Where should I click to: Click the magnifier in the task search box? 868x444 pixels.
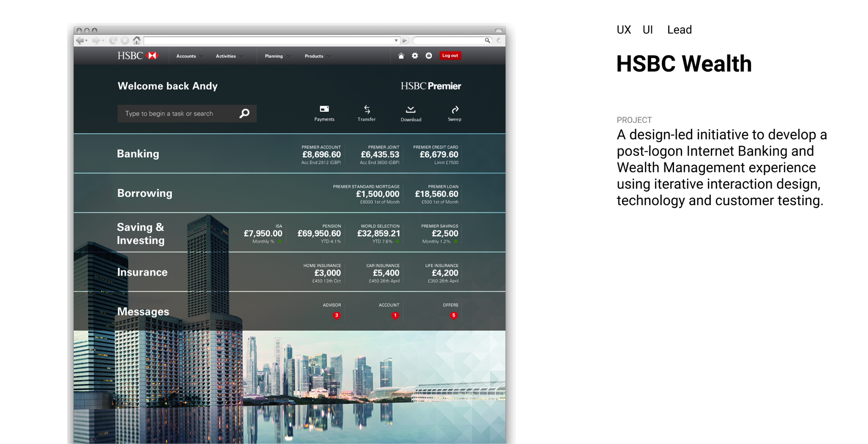(x=245, y=113)
